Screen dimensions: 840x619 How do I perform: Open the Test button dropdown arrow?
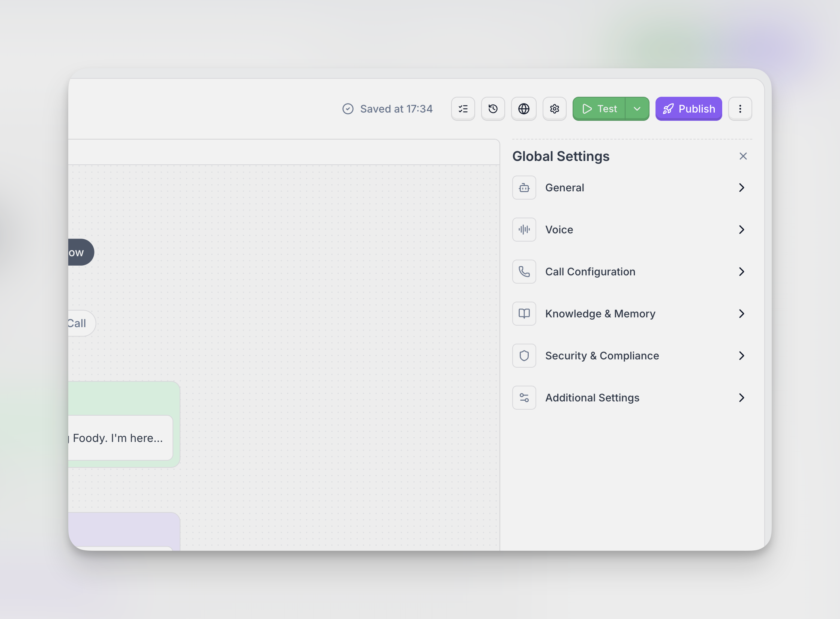point(637,109)
